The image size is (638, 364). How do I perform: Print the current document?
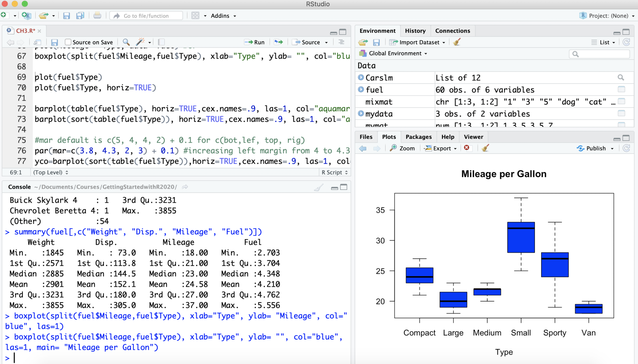(98, 16)
